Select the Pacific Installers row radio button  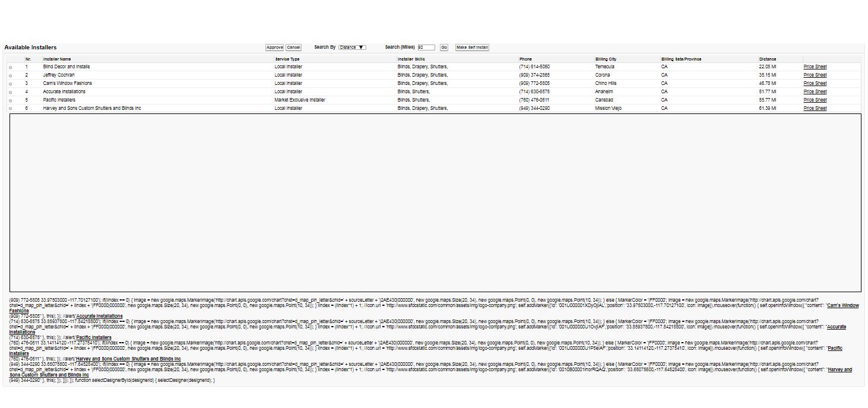tap(10, 100)
